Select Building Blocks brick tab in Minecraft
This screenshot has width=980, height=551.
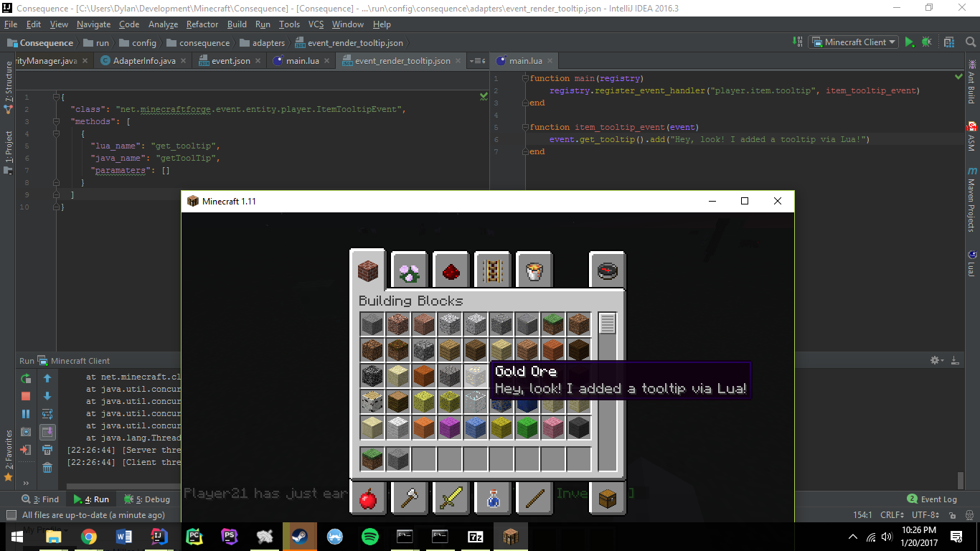click(x=367, y=269)
